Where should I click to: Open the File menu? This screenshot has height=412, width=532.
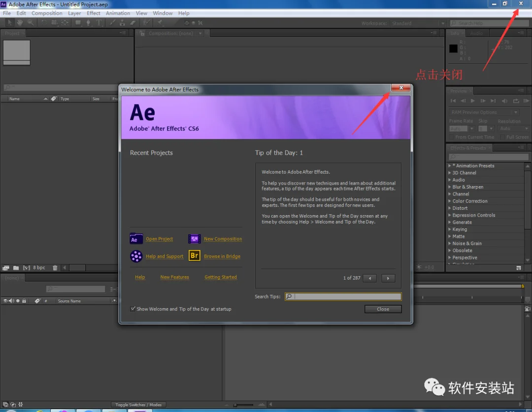[7, 13]
